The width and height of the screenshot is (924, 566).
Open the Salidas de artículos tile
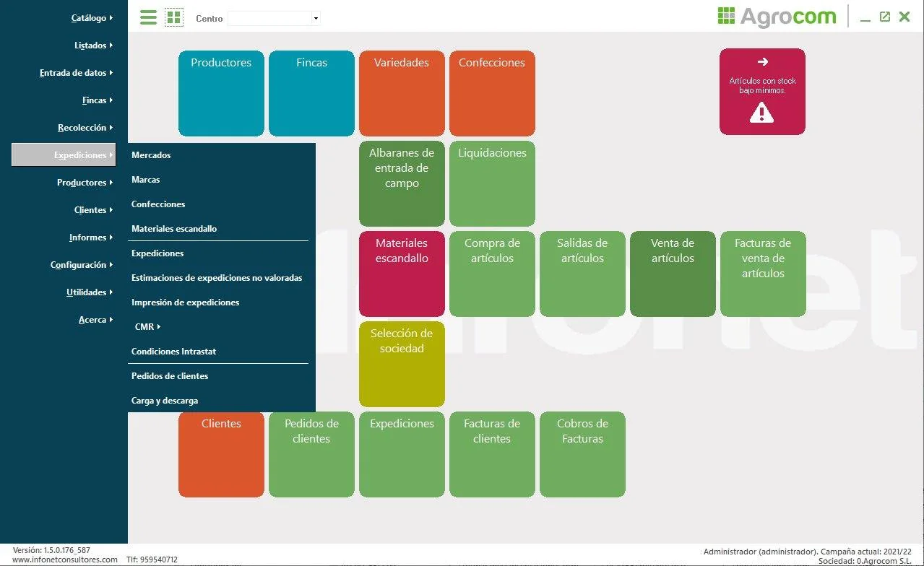pos(582,274)
